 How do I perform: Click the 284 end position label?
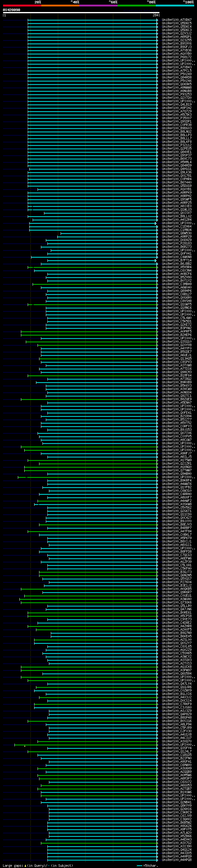pyautogui.click(x=155, y=15)
